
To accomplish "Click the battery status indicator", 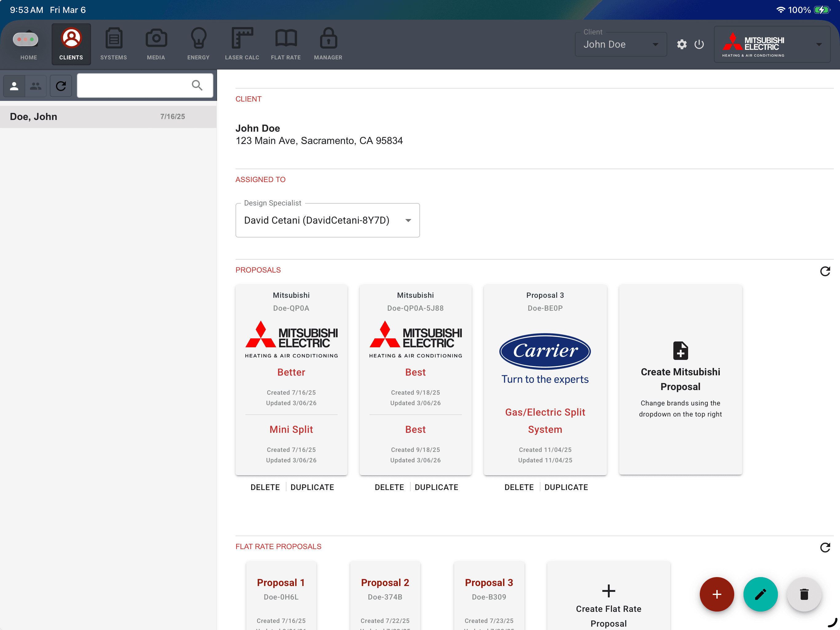I will (822, 10).
